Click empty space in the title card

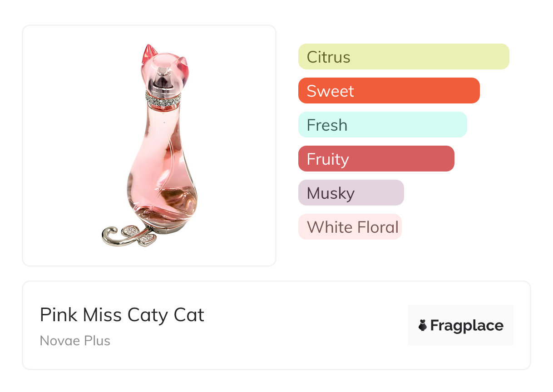pos(295,327)
